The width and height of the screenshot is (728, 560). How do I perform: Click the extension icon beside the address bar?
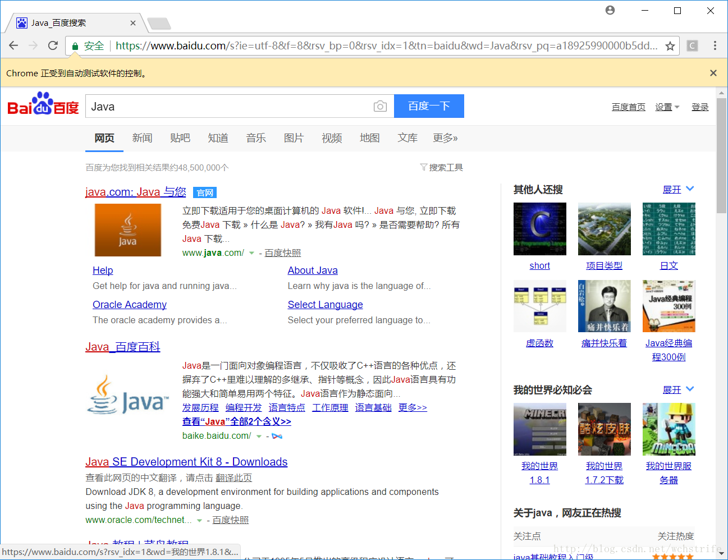click(x=692, y=46)
